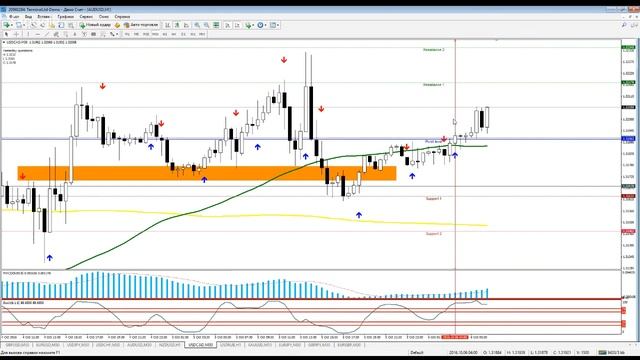Select the Equidistant Channel tool
The height and width of the screenshot is (360, 640).
point(56,34)
